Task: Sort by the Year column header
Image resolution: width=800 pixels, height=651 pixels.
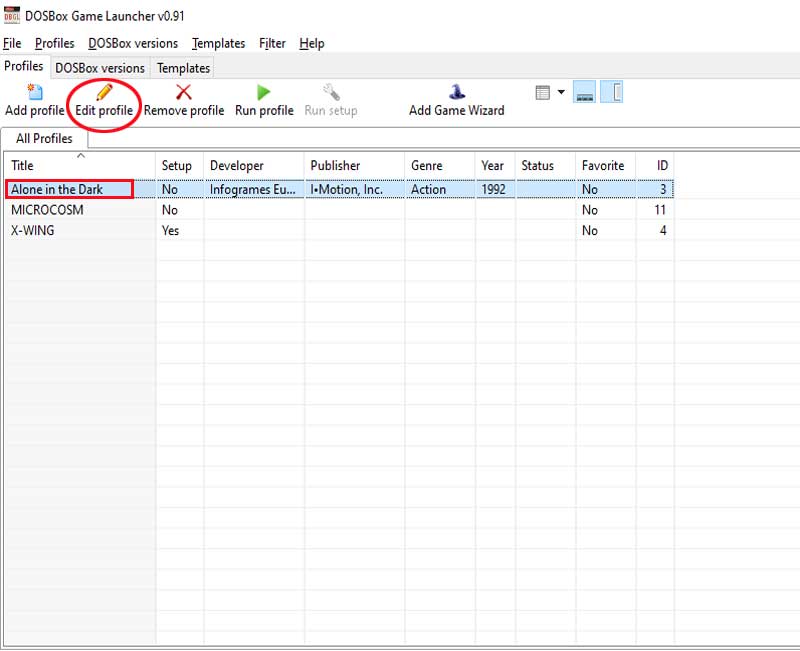Action: coord(495,165)
